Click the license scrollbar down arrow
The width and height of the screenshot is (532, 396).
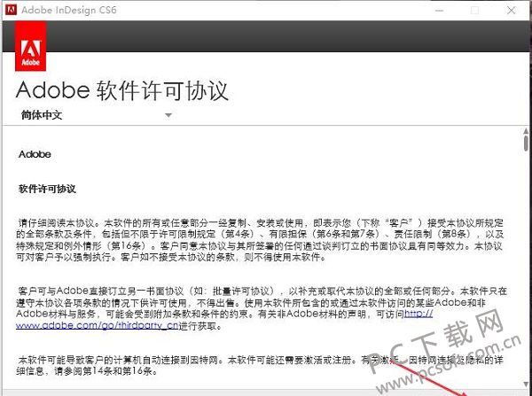tap(526, 384)
